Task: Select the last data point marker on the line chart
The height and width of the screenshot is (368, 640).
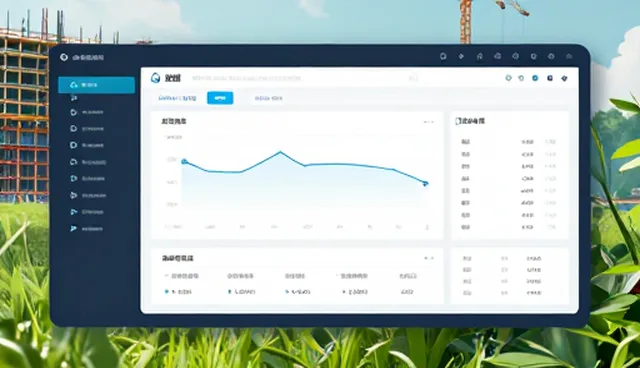Action: coord(425,184)
